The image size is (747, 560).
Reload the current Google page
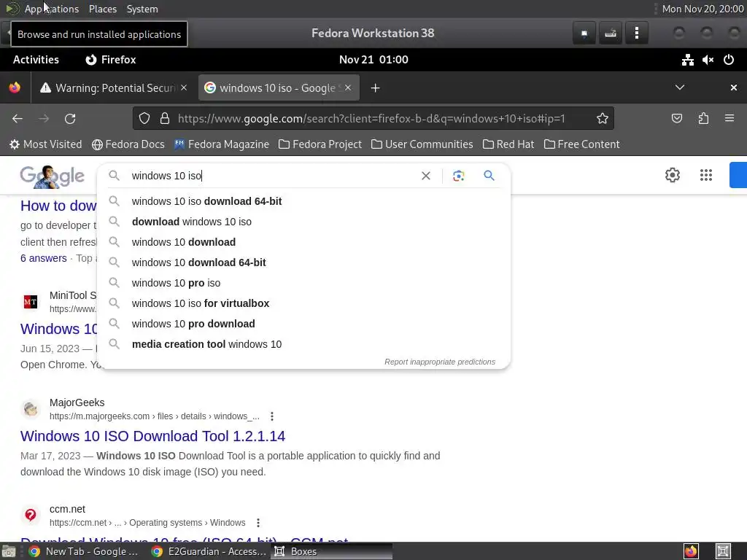point(70,119)
